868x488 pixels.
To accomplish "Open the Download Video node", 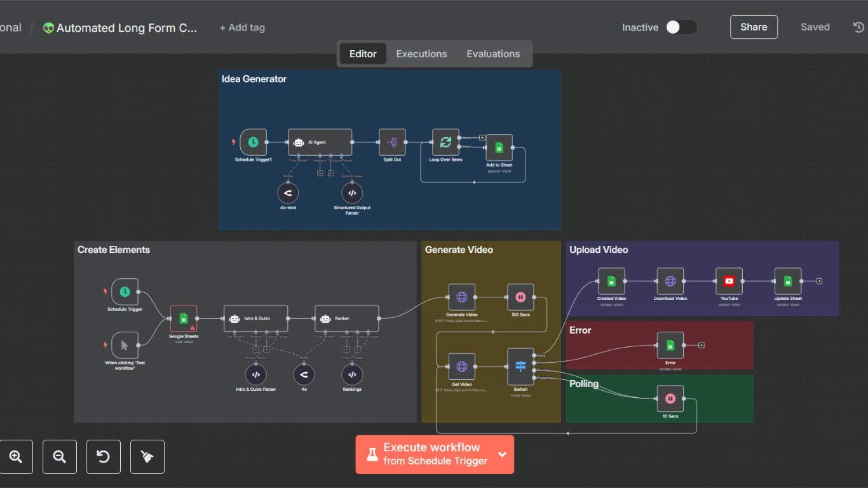I will (670, 281).
